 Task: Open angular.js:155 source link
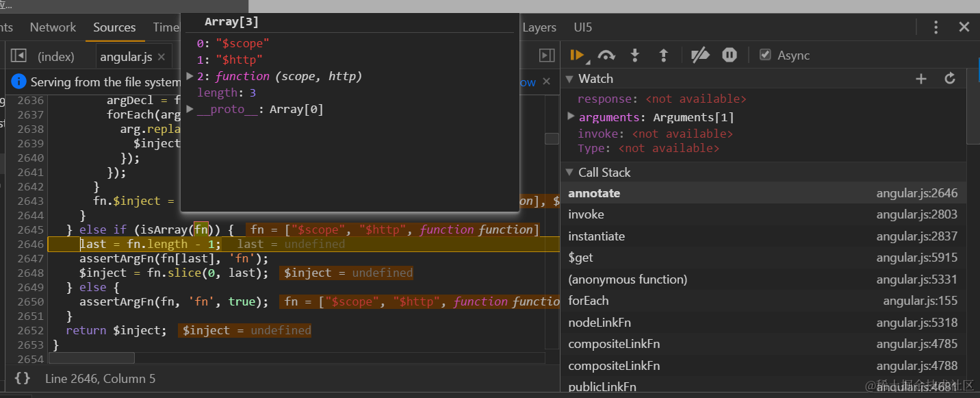tap(920, 301)
